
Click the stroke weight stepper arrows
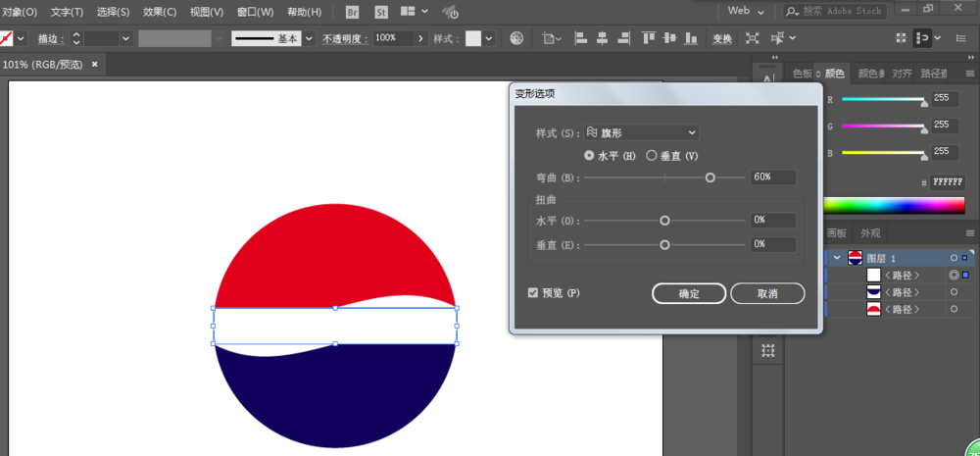coord(76,39)
